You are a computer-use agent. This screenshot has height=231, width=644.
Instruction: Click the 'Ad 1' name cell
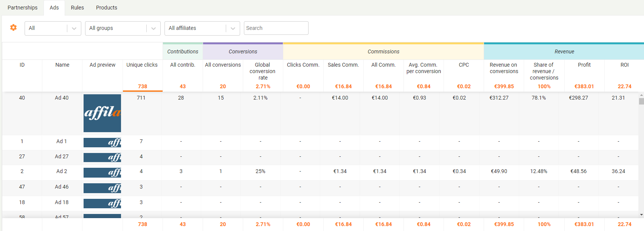click(62, 141)
